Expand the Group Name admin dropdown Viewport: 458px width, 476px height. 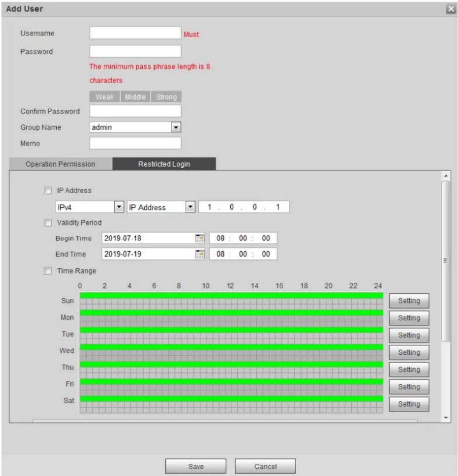pos(176,127)
